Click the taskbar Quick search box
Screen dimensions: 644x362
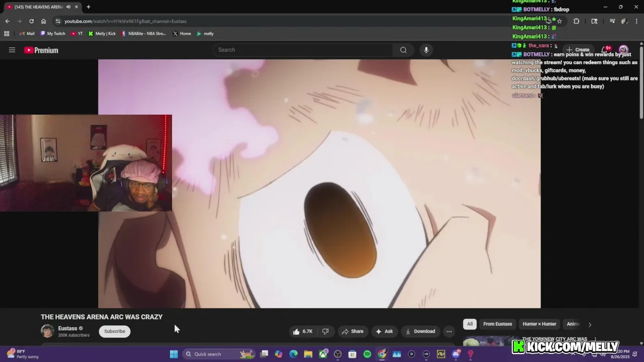click(218, 354)
